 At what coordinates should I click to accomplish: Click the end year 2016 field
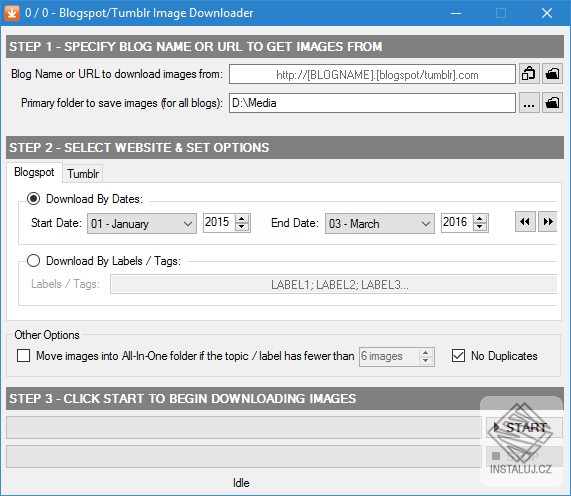coord(457,223)
